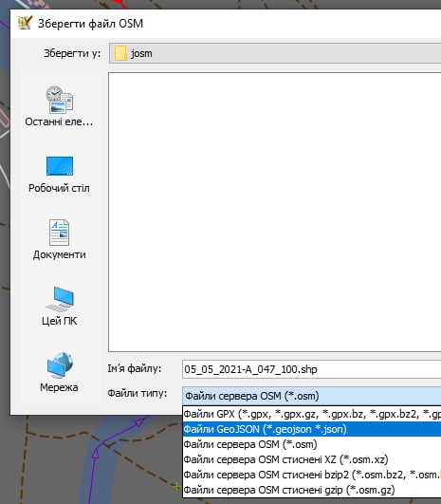Click the josm folder icon
This screenshot has height=504, width=441.
pyautogui.click(x=120, y=53)
